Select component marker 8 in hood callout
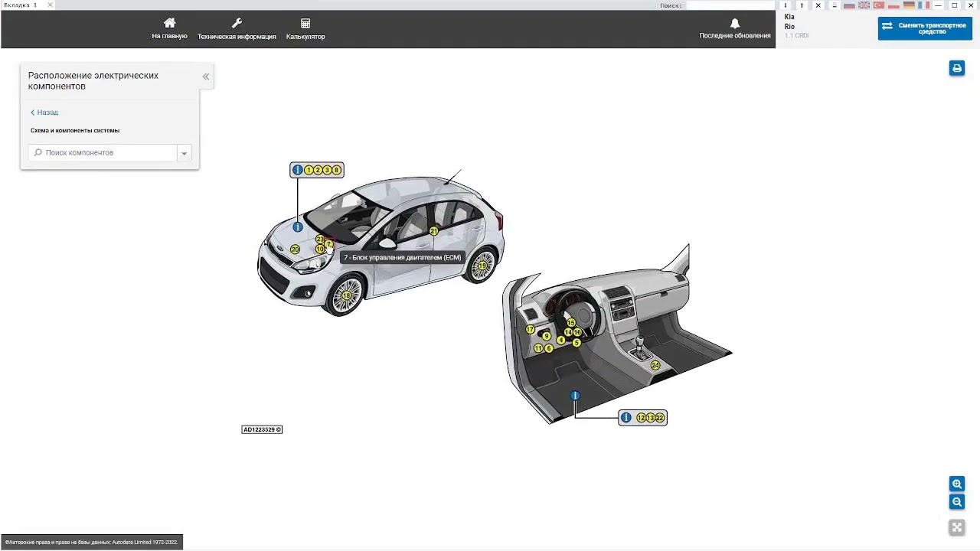 click(337, 170)
